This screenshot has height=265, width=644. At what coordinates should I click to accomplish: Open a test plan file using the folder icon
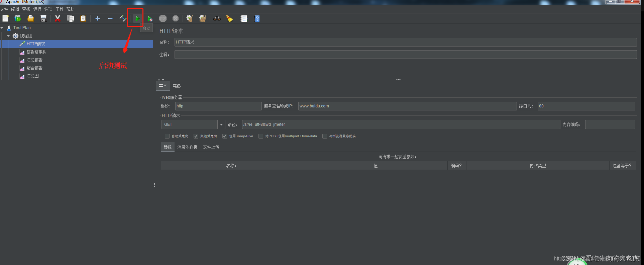[x=31, y=18]
